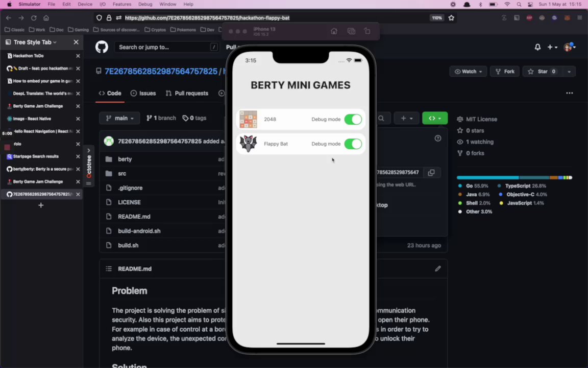Fork the repository
This screenshot has height=368, width=588.
pyautogui.click(x=504, y=72)
